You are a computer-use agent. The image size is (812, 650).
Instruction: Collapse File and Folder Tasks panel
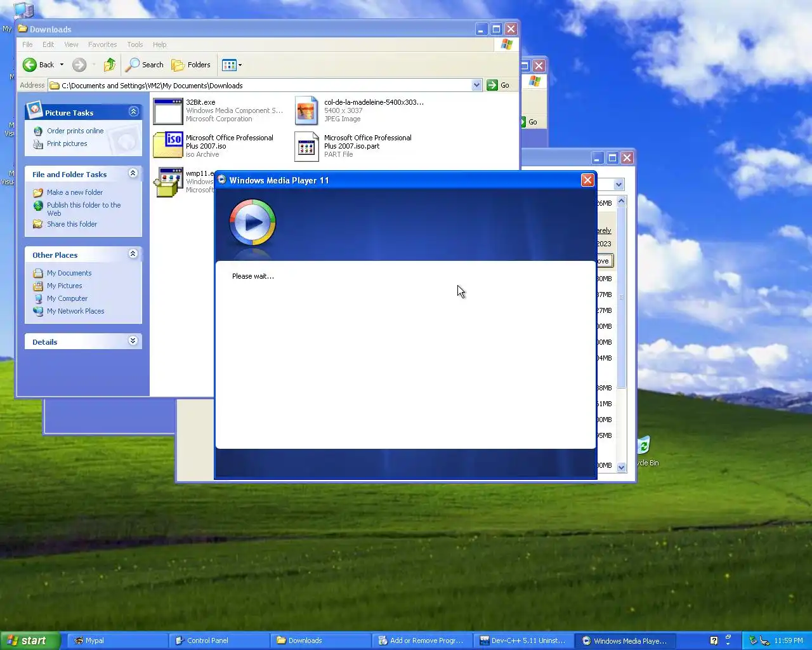pos(133,173)
